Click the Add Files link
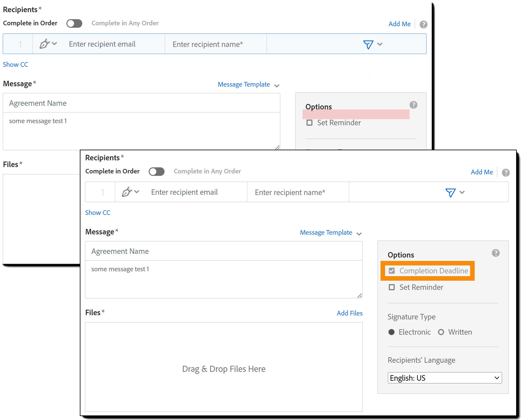This screenshot has height=420, width=521. point(349,313)
